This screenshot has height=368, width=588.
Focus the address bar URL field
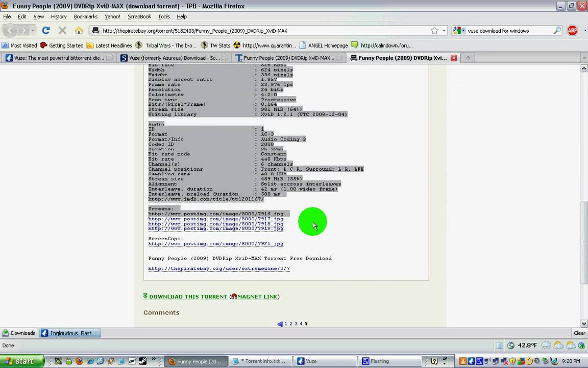tap(264, 31)
